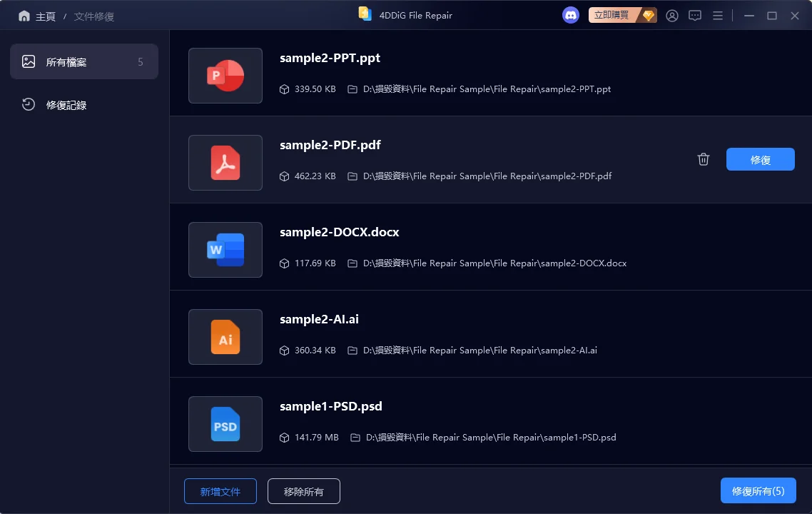Click the 360.34 KB file size

click(315, 351)
